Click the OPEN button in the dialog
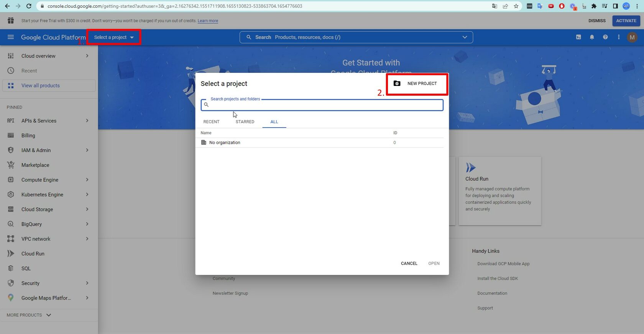This screenshot has height=334, width=644. [x=434, y=263]
